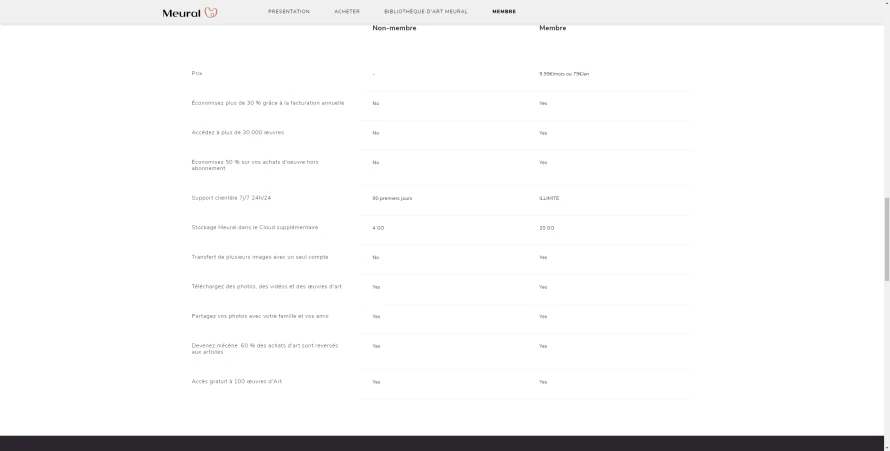Click the 20 GO storage value
Image resolution: width=890 pixels, height=451 pixels.
[x=547, y=227]
